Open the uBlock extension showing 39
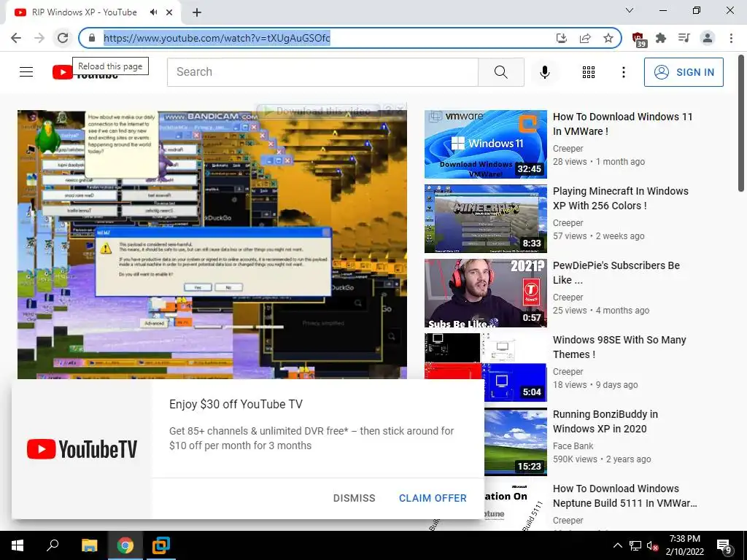 (x=638, y=39)
